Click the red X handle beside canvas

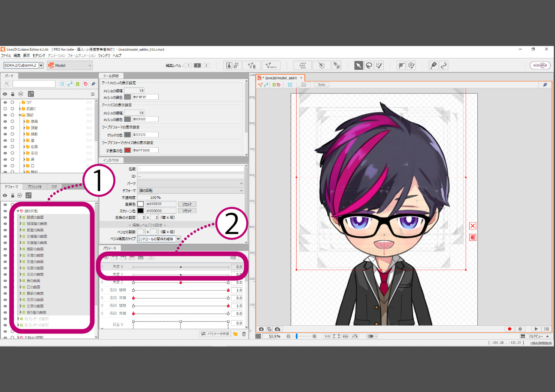(473, 226)
